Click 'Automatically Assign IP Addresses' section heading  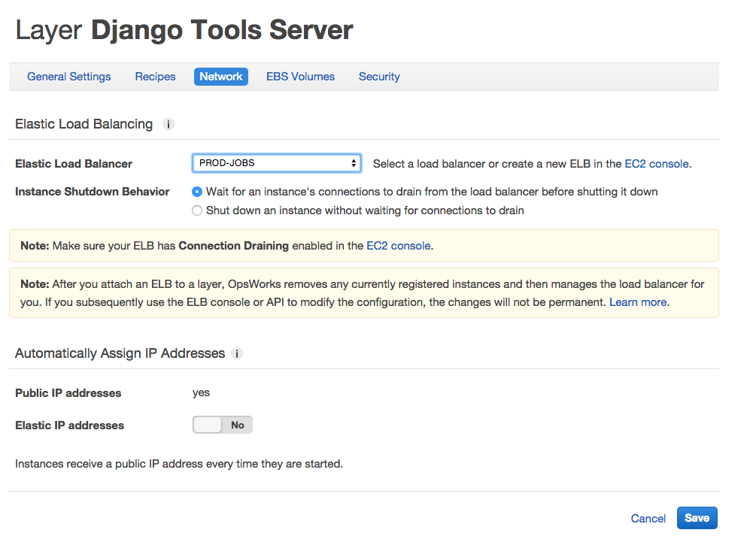[120, 353]
